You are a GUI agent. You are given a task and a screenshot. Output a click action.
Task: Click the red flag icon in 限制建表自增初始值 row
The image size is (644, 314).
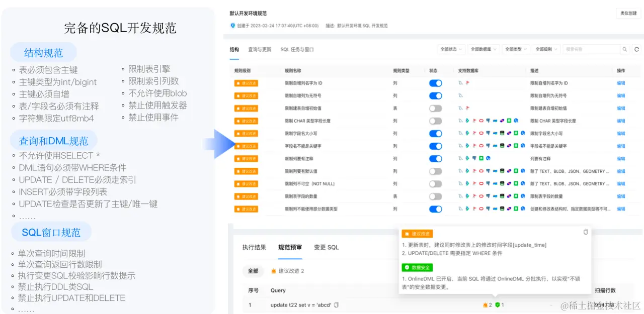(467, 108)
